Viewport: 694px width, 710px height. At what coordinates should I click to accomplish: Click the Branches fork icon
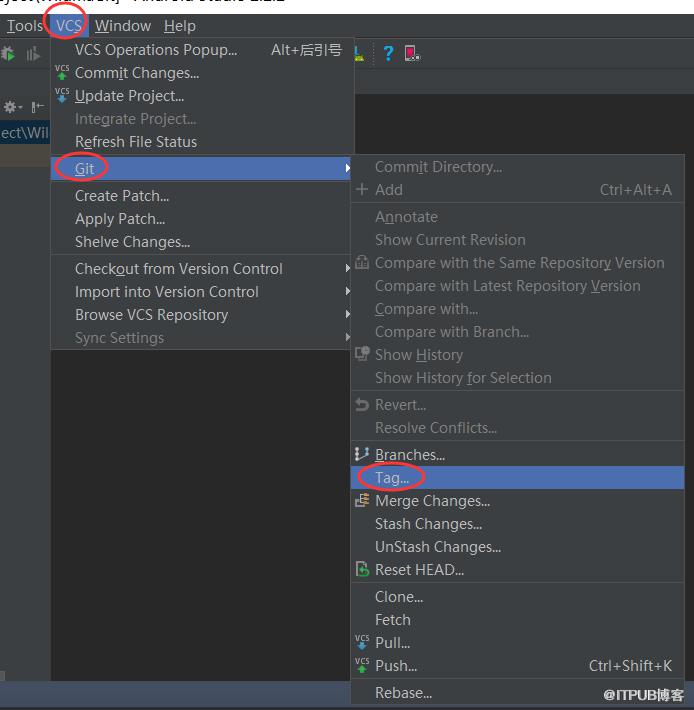tap(362, 454)
